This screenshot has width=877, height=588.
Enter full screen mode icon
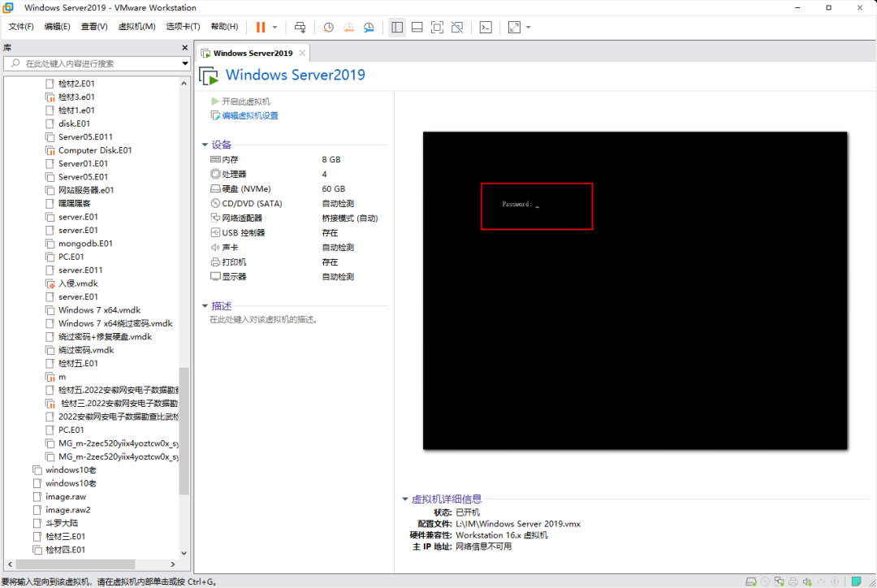click(x=437, y=27)
